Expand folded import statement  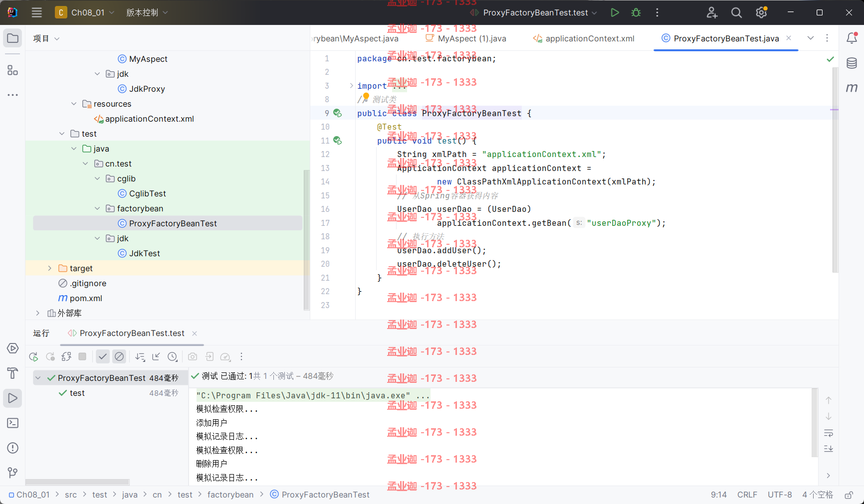pos(351,86)
